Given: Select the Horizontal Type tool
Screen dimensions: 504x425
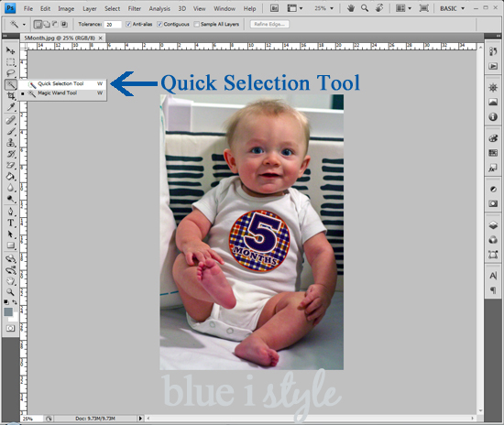Looking at the screenshot, I should pyautogui.click(x=11, y=223).
